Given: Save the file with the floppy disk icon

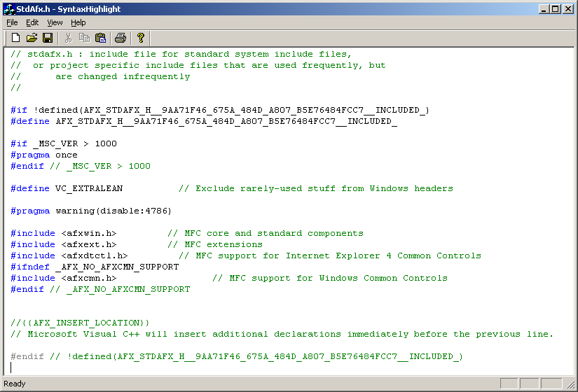Looking at the screenshot, I should click(48, 38).
